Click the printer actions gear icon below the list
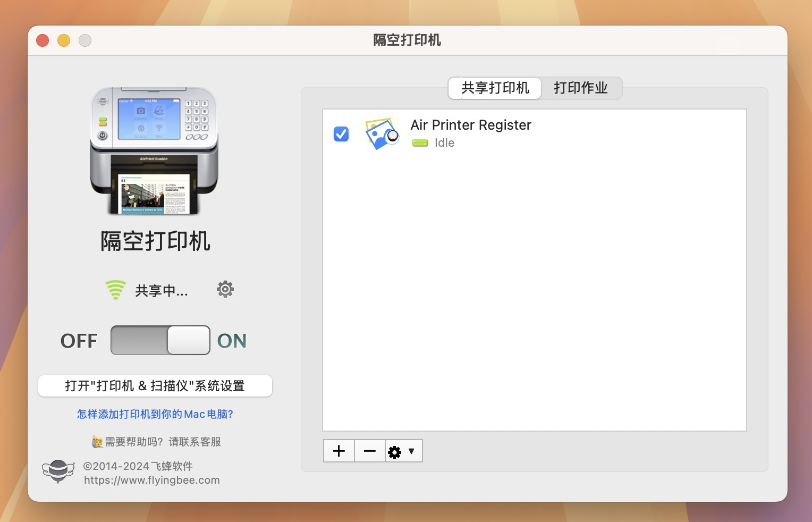This screenshot has height=522, width=812. click(395, 451)
